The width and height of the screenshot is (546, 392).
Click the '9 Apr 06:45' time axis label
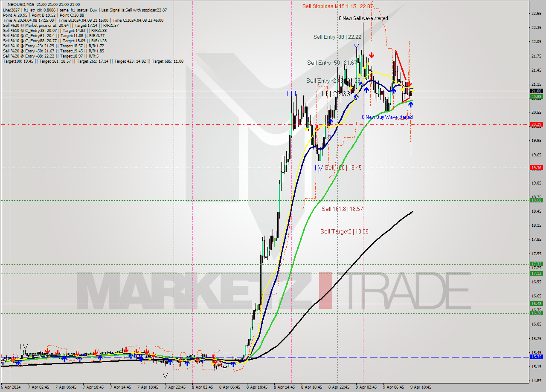(394, 387)
